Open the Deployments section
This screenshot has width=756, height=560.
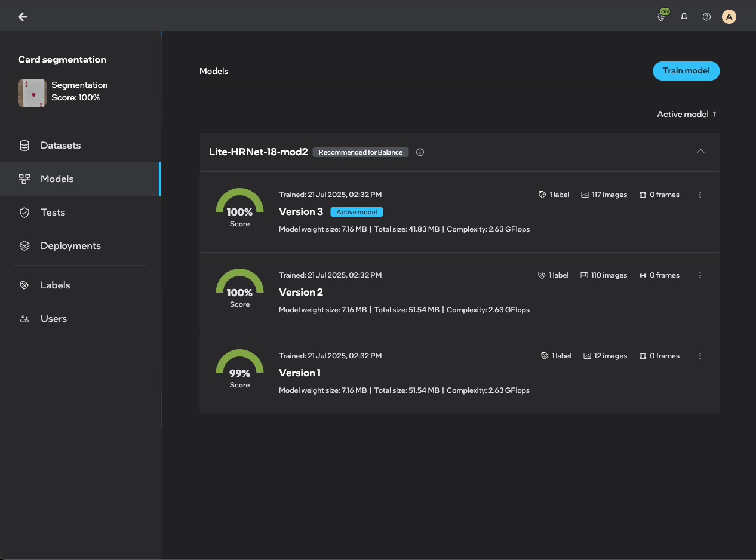(70, 246)
